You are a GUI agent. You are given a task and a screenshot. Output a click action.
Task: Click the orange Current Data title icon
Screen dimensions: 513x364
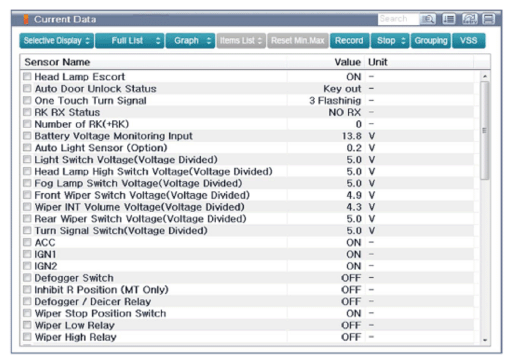point(26,19)
